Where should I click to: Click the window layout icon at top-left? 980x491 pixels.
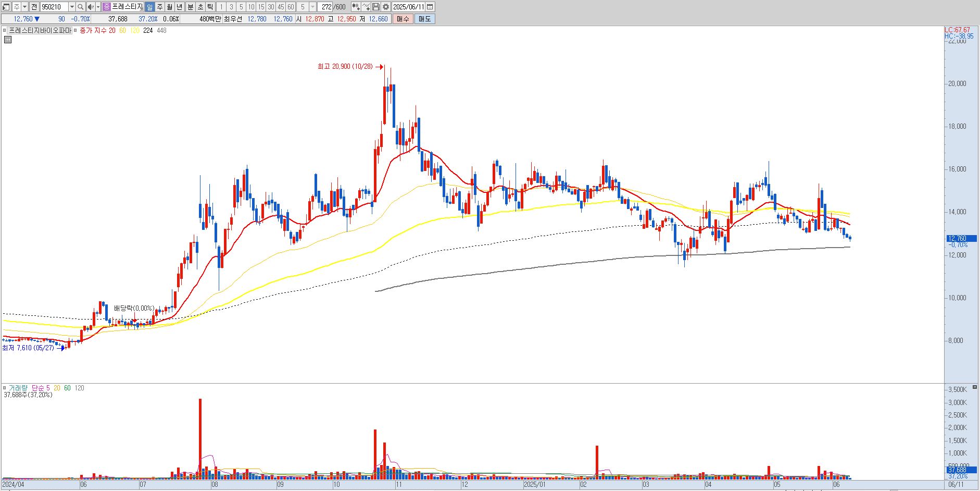6,7
